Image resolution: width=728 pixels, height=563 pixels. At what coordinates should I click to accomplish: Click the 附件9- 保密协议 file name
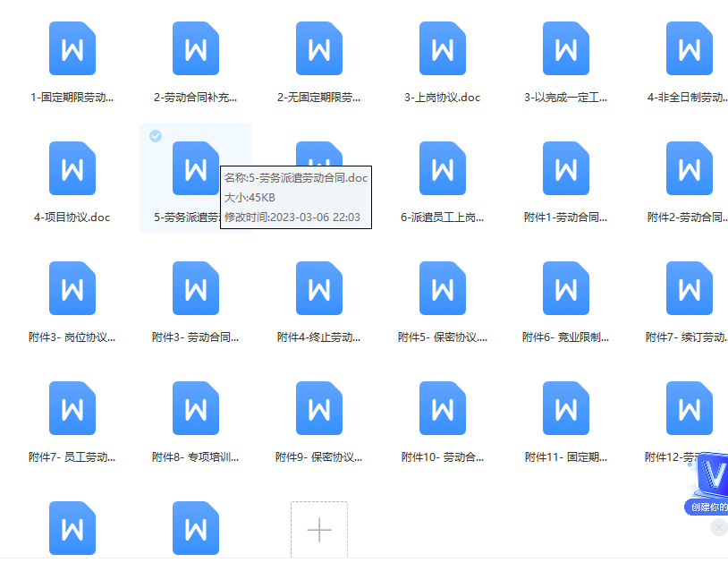coord(319,457)
